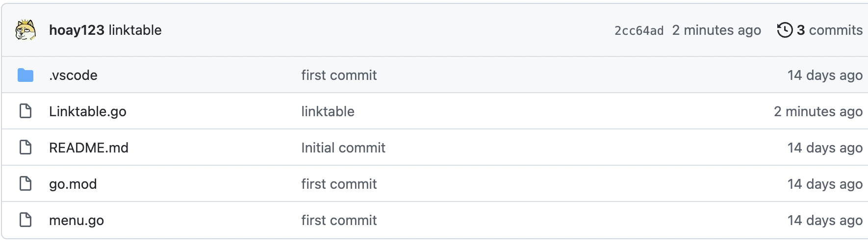
Task: Click the file icon beside README.md
Action: pos(26,148)
